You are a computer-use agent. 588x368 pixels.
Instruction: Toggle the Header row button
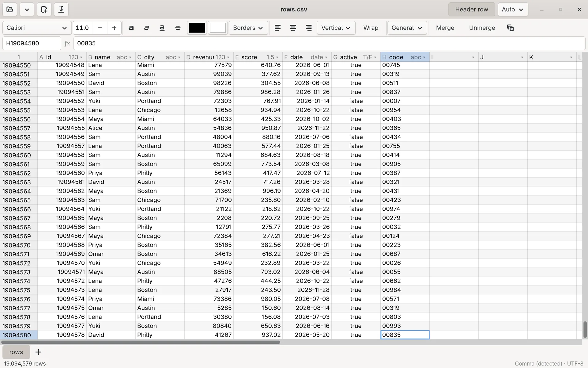point(472,10)
